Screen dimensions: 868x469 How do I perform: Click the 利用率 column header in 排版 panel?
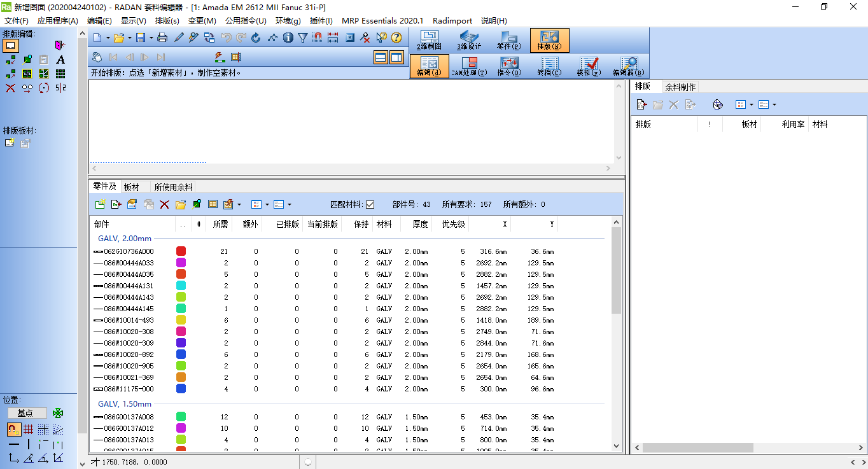click(785, 125)
